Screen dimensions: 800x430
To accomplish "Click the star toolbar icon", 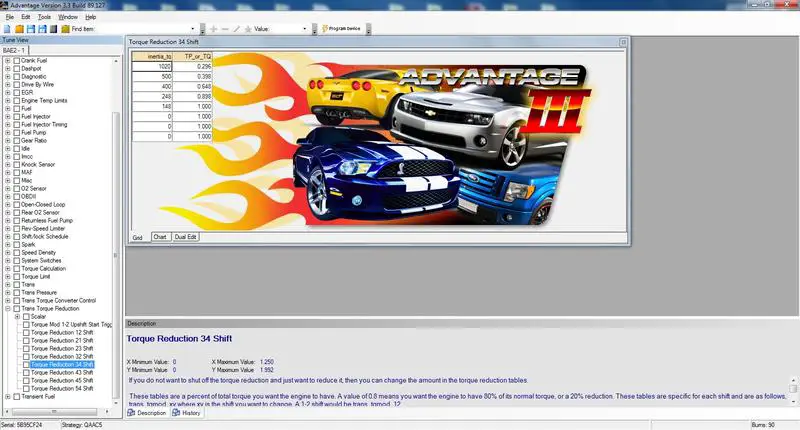I will tap(248, 29).
